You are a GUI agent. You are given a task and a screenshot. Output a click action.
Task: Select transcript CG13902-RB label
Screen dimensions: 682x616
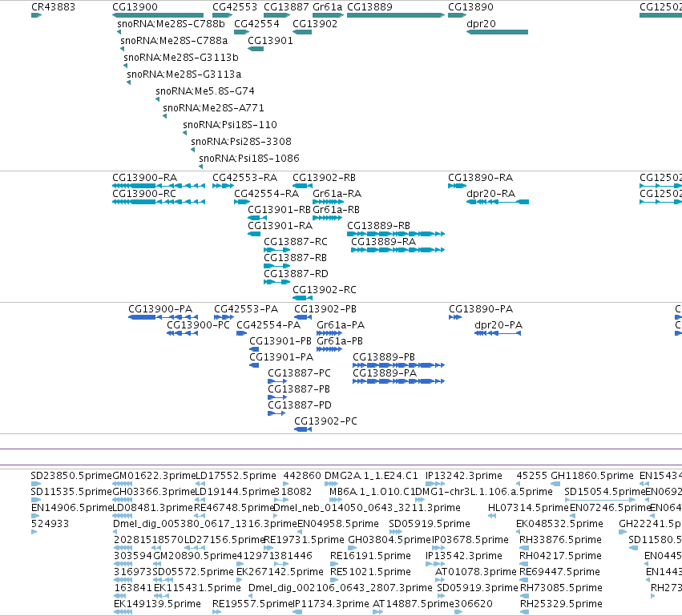[x=324, y=178]
